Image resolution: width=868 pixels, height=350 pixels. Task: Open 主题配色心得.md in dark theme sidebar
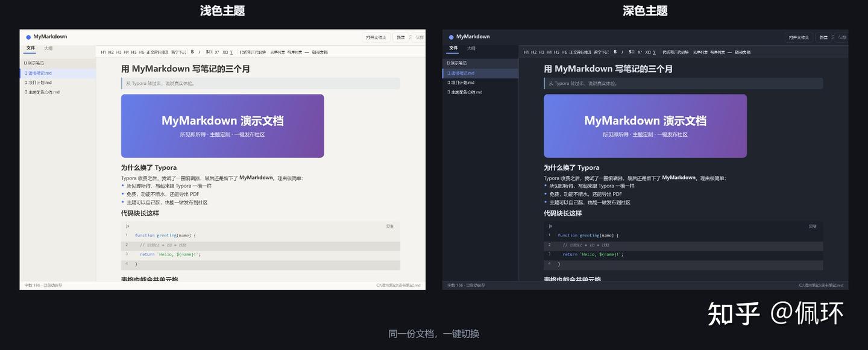(480, 92)
